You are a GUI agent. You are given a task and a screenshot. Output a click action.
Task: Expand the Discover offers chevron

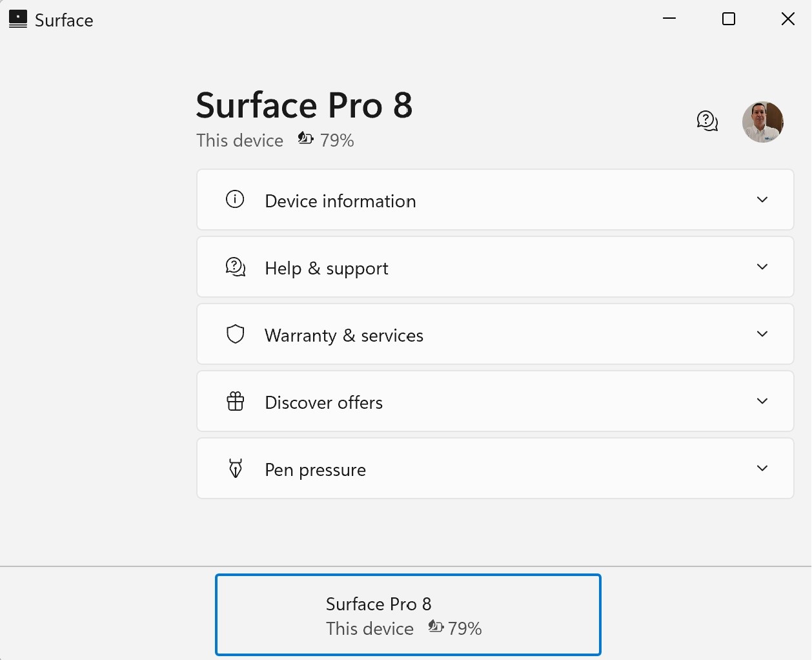pos(762,401)
